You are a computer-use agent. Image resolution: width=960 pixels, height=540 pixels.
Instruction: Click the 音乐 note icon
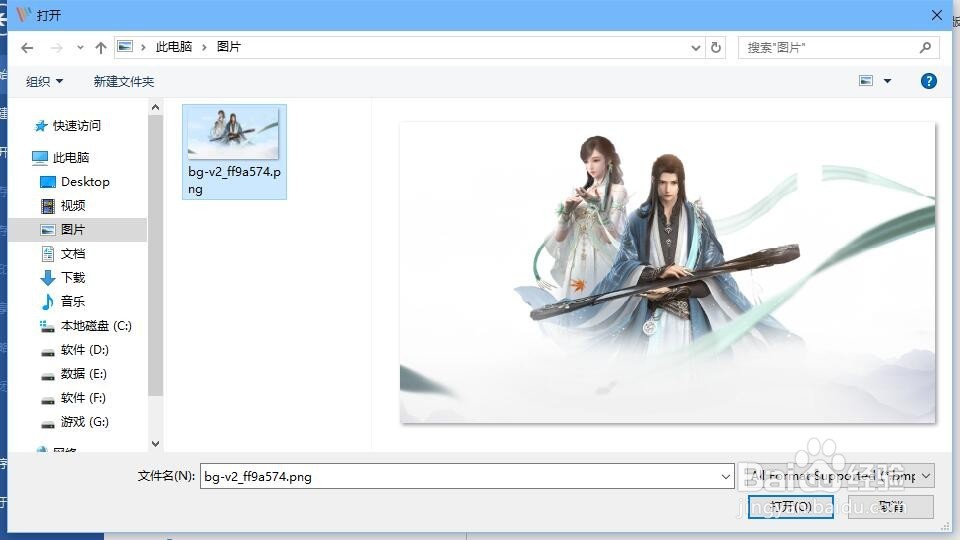point(47,301)
